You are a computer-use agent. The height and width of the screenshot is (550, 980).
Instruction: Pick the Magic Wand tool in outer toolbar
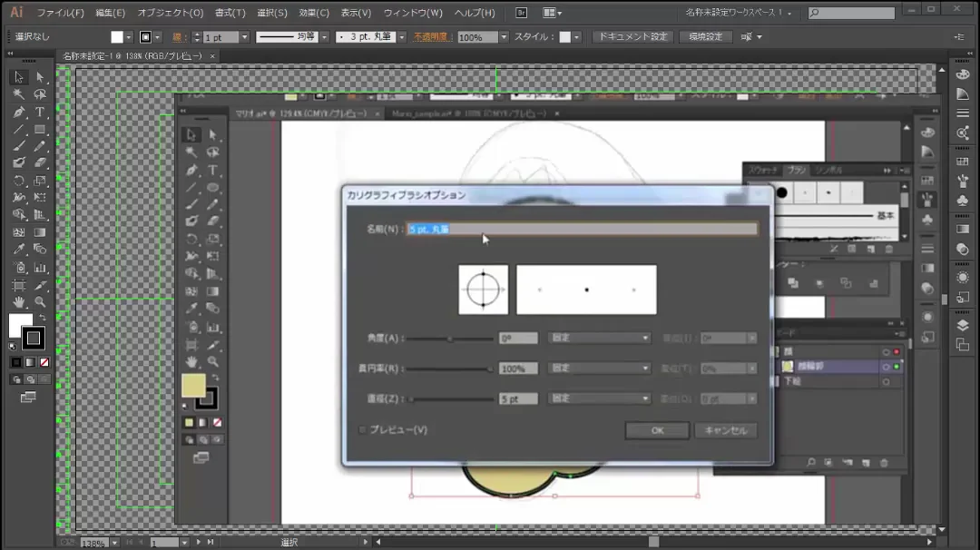click(19, 94)
